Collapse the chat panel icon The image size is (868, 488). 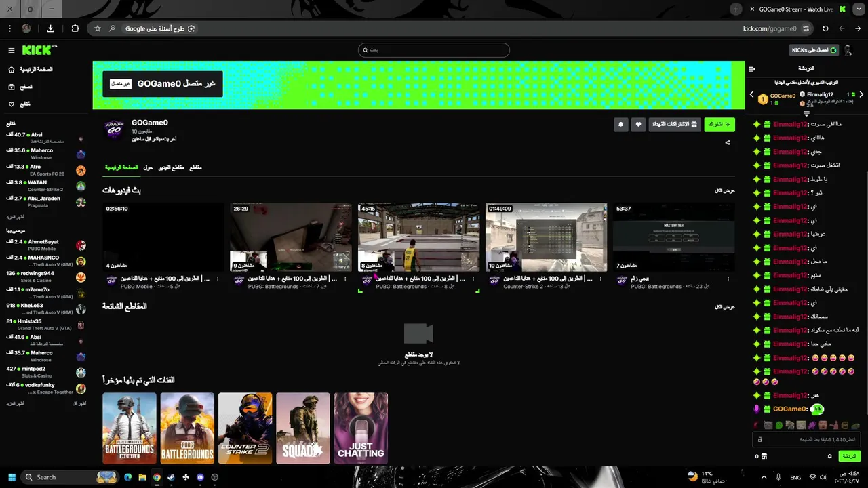pyautogui.click(x=752, y=69)
